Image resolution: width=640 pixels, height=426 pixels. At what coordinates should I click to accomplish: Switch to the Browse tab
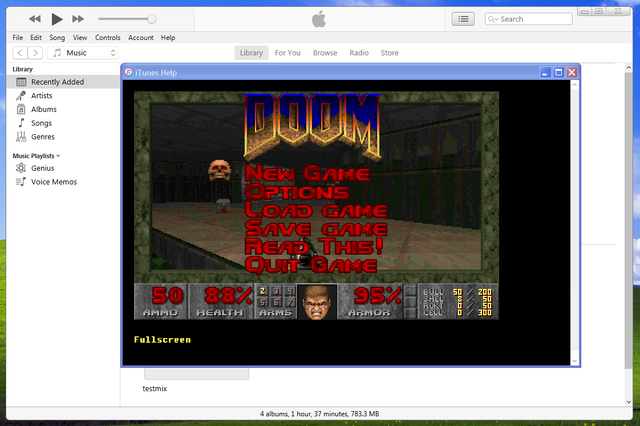tap(325, 53)
